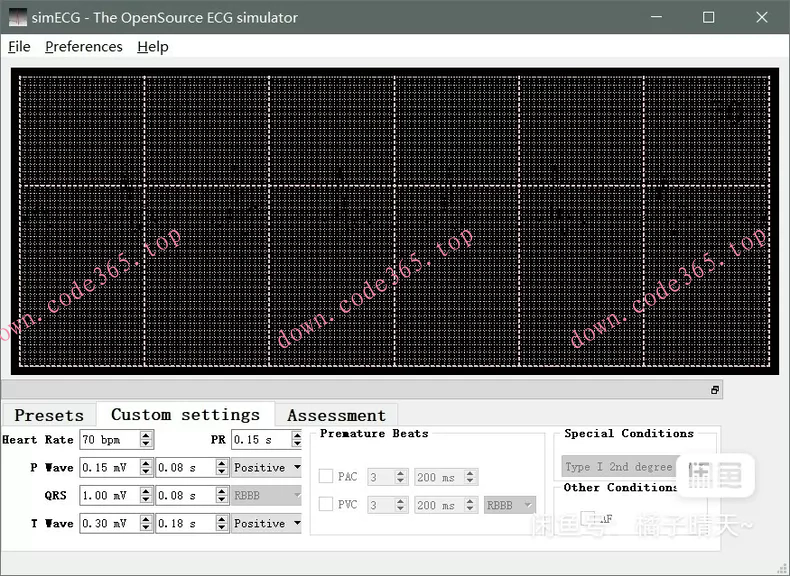Click the PR interval input field
This screenshot has width=790, height=576.
click(x=260, y=439)
